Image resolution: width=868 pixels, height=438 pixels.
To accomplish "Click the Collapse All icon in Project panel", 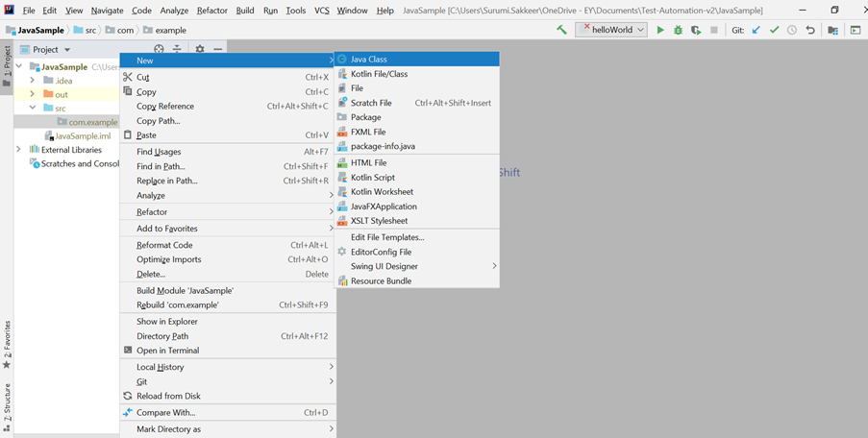I will [177, 49].
